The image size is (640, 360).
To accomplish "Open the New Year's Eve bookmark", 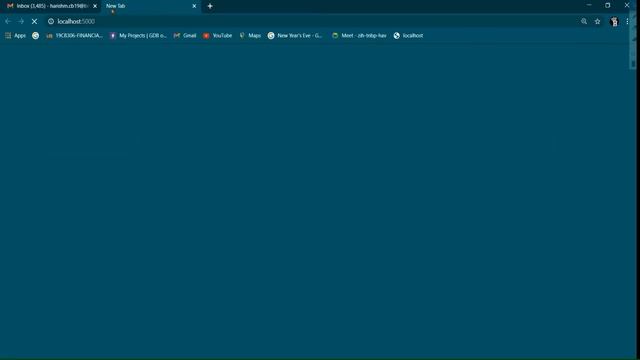I will (x=295, y=36).
